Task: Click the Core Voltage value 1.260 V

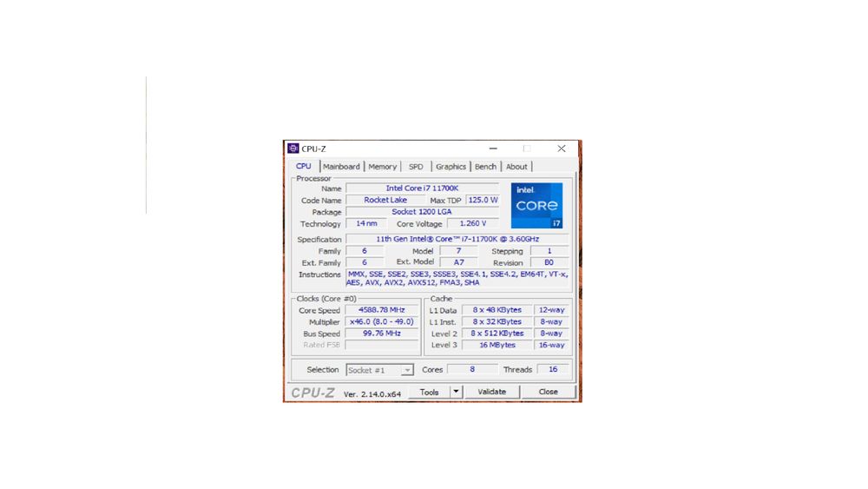Action: [x=473, y=224]
